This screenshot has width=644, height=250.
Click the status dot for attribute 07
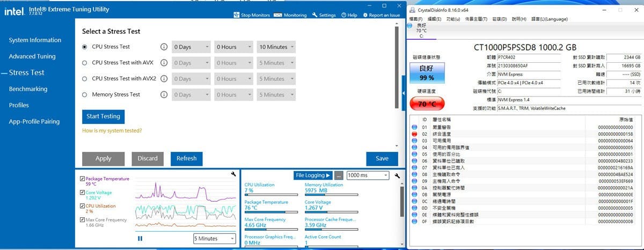pos(414,167)
